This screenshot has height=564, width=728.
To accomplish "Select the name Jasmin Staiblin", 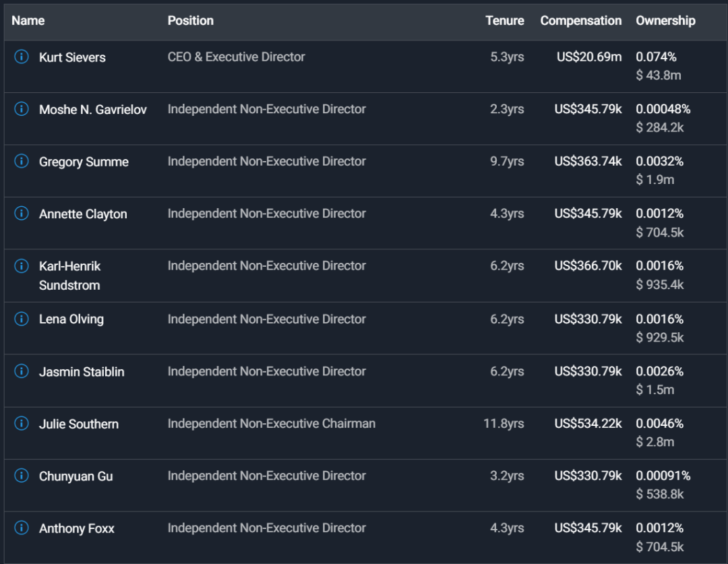I will coord(82,372).
